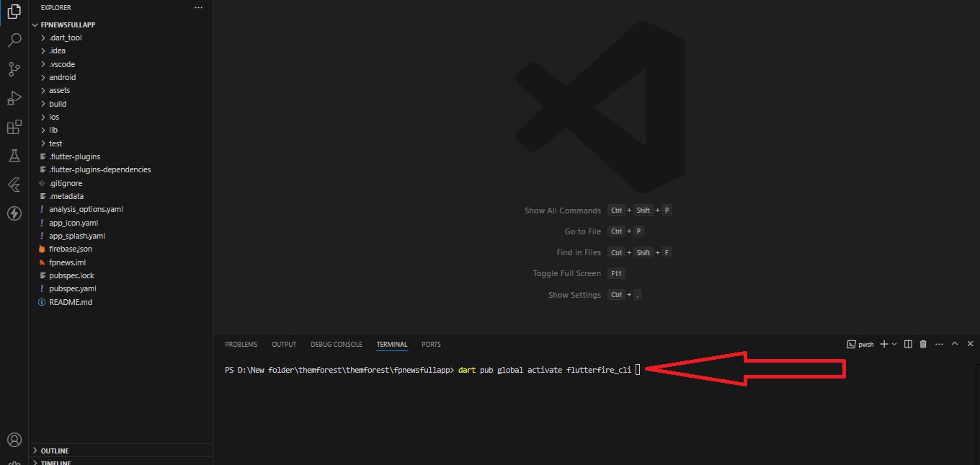Open README.md file

click(x=120, y=302)
